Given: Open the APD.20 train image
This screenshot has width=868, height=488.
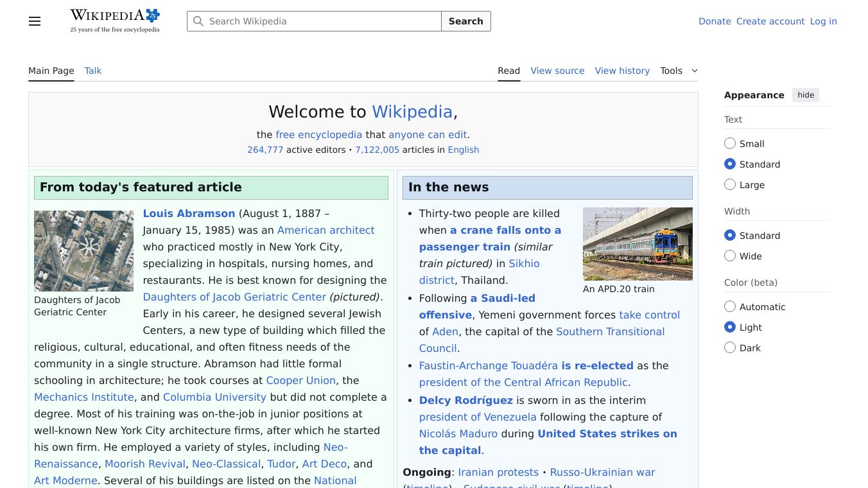Looking at the screenshot, I should 638,244.
